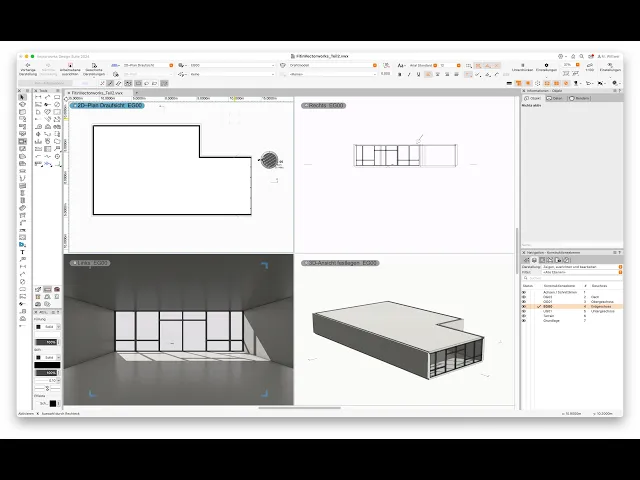Image resolution: width=640 pixels, height=480 pixels.
Task: Select the arrow Selection tool
Action: pos(22,97)
